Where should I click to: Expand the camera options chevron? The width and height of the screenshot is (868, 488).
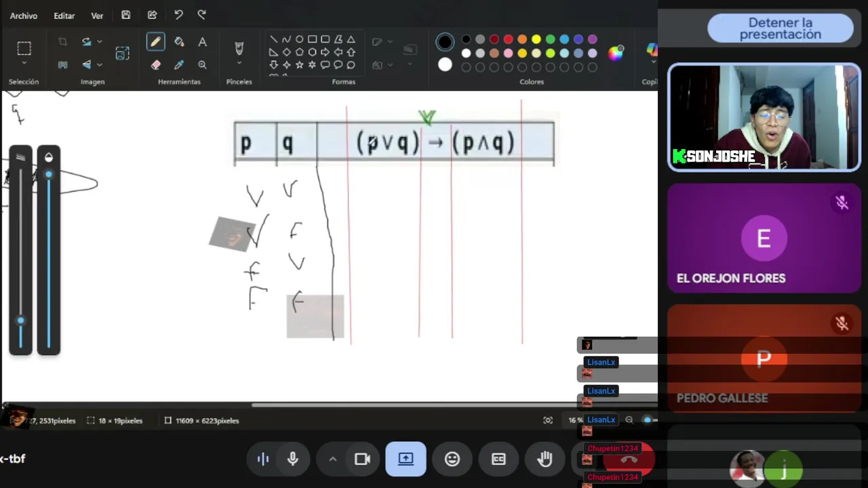(333, 459)
